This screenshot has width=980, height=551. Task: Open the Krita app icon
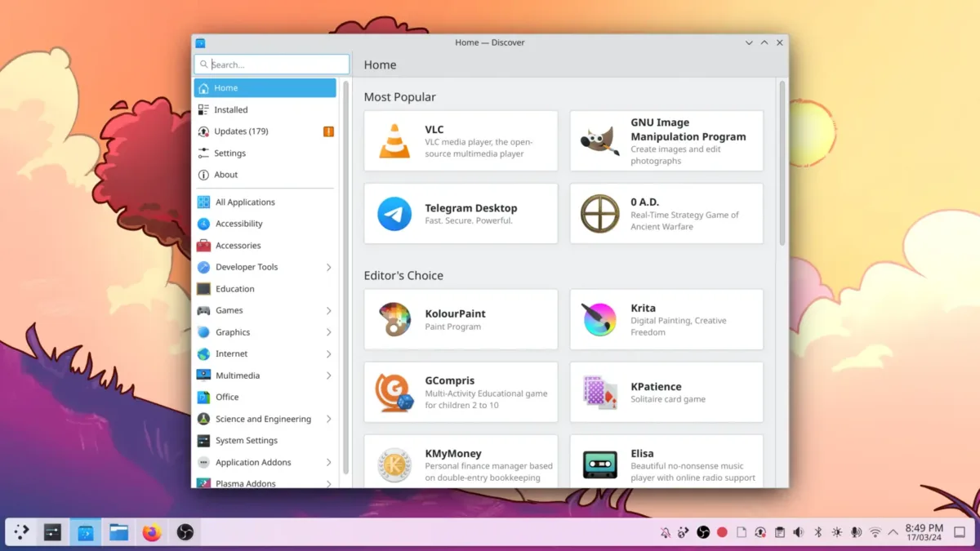point(599,319)
